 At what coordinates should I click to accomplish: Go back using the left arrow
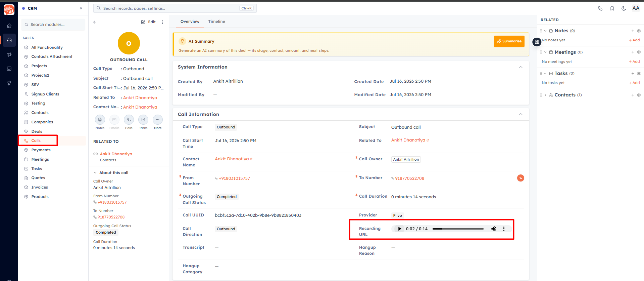[x=95, y=22]
